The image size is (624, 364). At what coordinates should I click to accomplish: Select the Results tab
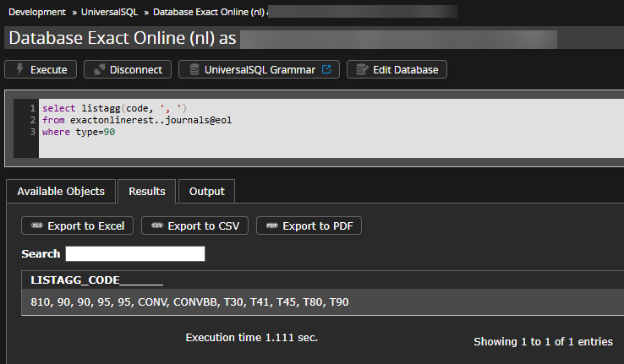point(146,192)
